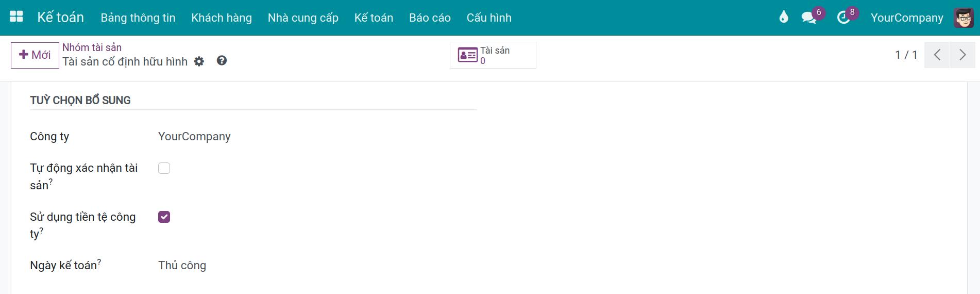Open the activities clock icon
The height and width of the screenshot is (294, 980).
(843, 18)
